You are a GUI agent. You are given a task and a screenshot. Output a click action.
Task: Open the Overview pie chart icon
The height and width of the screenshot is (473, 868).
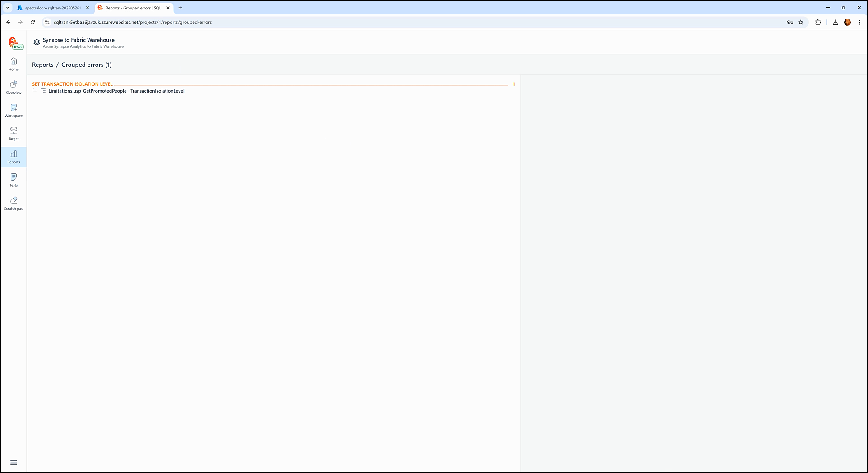(x=14, y=87)
